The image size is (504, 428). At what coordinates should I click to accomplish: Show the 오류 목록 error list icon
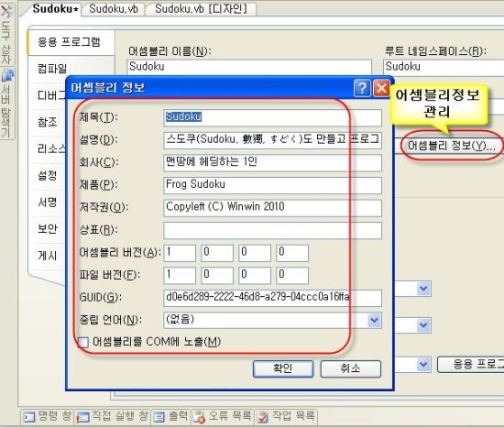point(199,417)
